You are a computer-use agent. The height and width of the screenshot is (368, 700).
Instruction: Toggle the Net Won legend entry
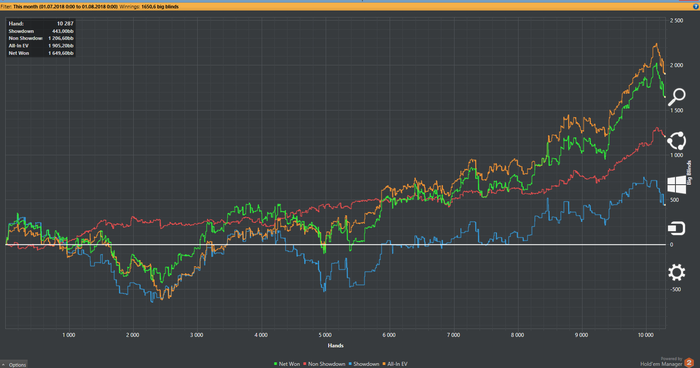287,364
